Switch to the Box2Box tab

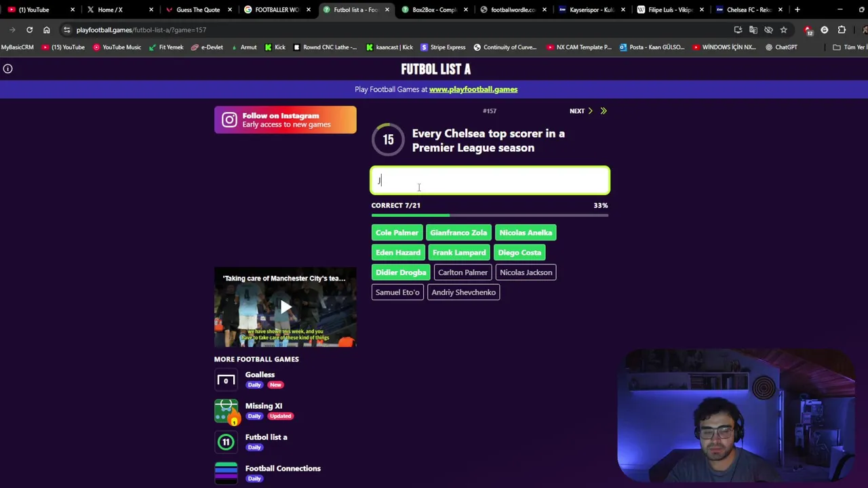434,9
